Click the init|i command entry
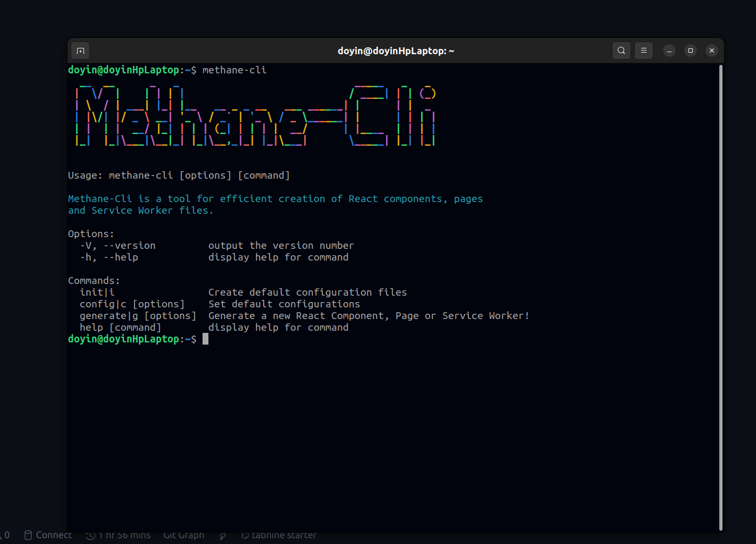This screenshot has height=544, width=756. pos(97,292)
